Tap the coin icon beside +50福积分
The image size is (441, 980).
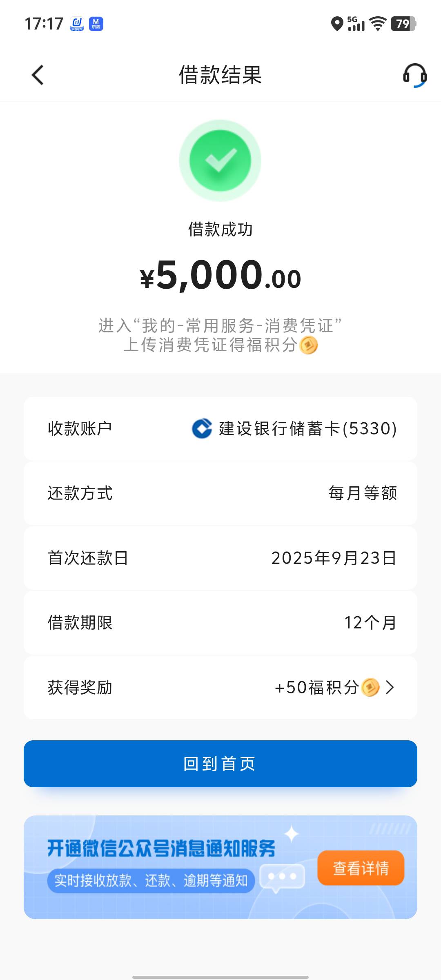pos(370,687)
